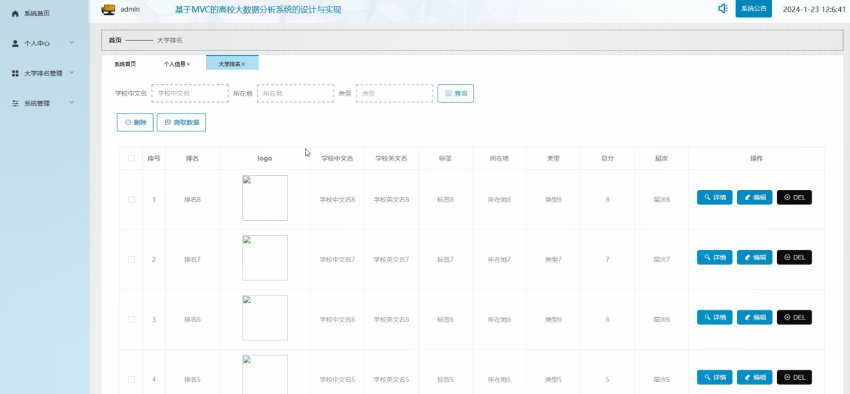Click the cell 学校英文名7
The width and height of the screenshot is (850, 394).
[x=391, y=260]
